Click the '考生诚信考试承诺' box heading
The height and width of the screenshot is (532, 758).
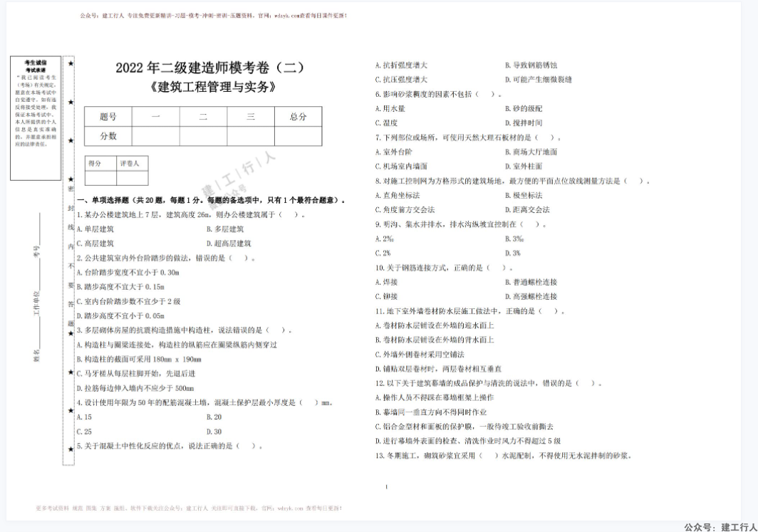pos(36,66)
